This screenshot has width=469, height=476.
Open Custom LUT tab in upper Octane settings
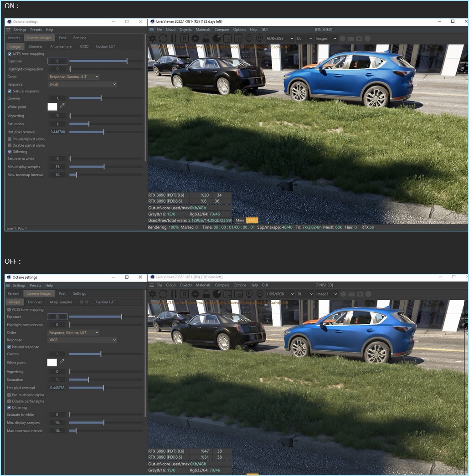[x=105, y=46]
